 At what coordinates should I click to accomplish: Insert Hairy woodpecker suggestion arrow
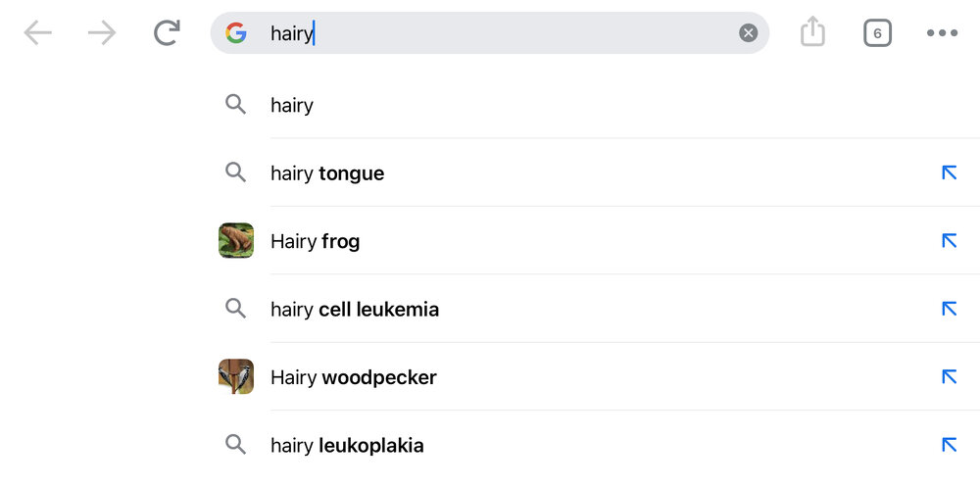click(949, 377)
